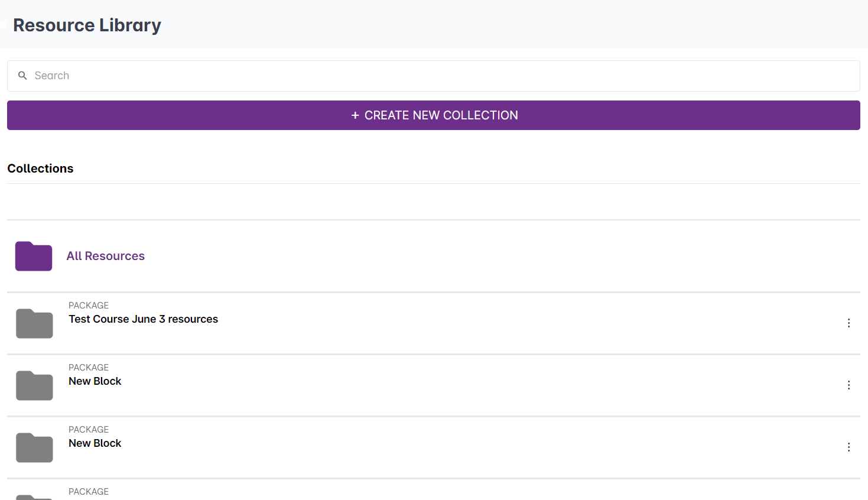Click the plus icon beside Create New Collection
The image size is (868, 500).
pyautogui.click(x=355, y=115)
